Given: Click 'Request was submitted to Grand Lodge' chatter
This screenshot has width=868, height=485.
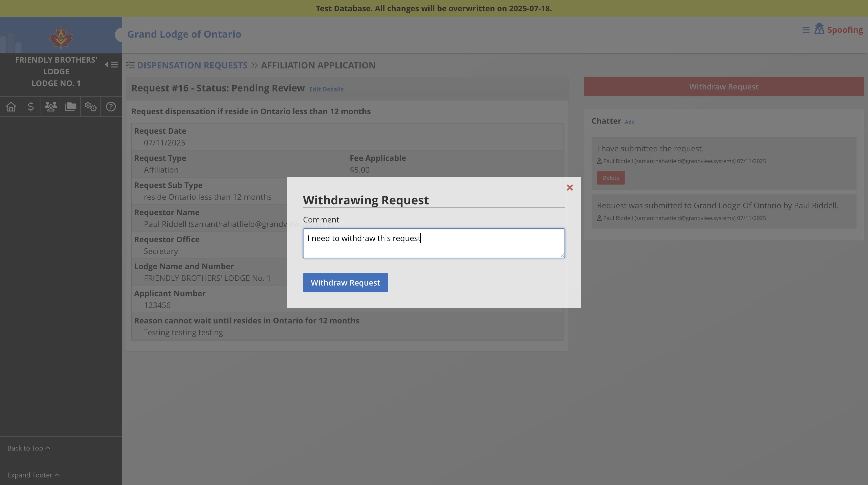Looking at the screenshot, I should tap(717, 206).
